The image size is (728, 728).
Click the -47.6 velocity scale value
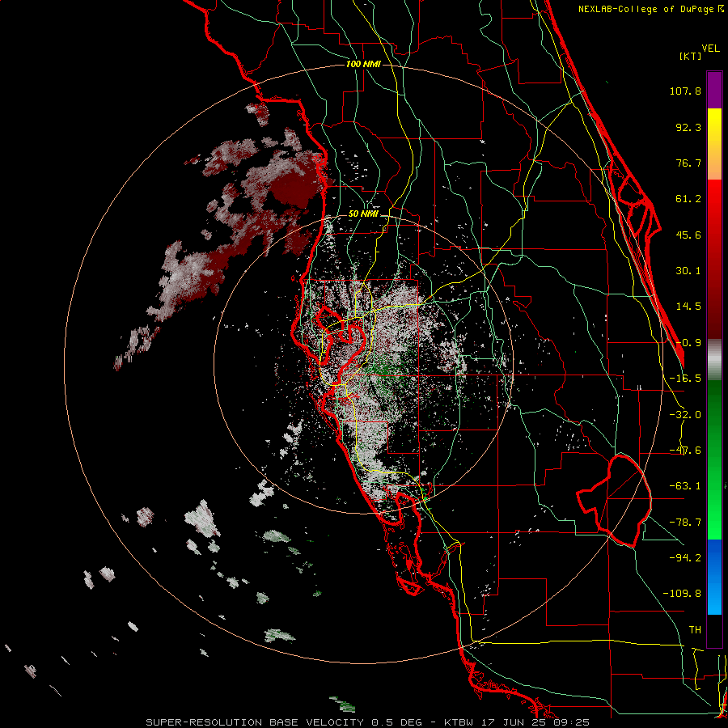[685, 451]
